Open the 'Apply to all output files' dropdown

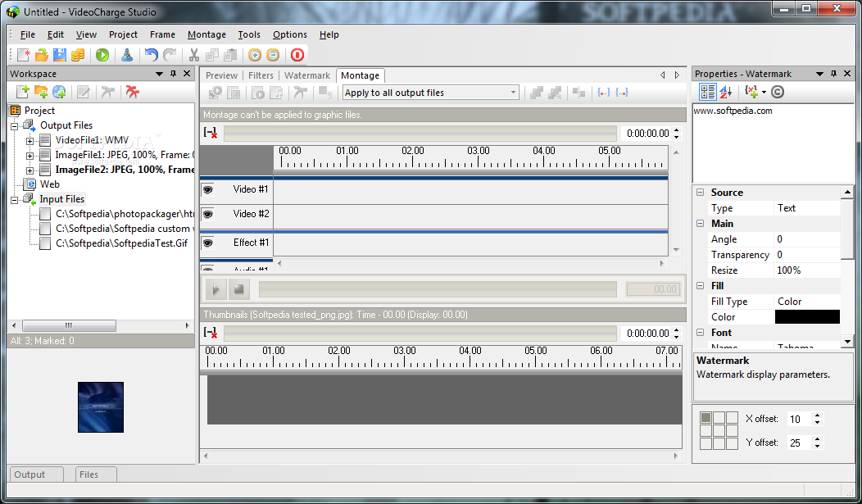[x=513, y=93]
